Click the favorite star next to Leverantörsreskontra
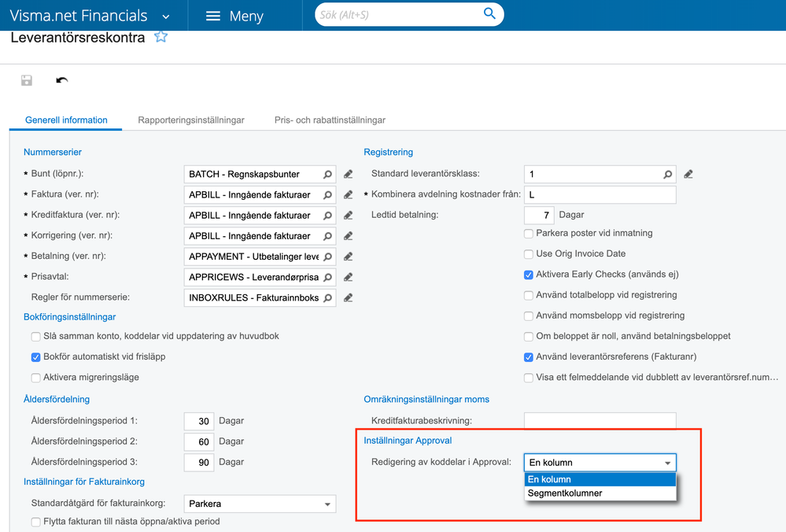 coord(161,37)
